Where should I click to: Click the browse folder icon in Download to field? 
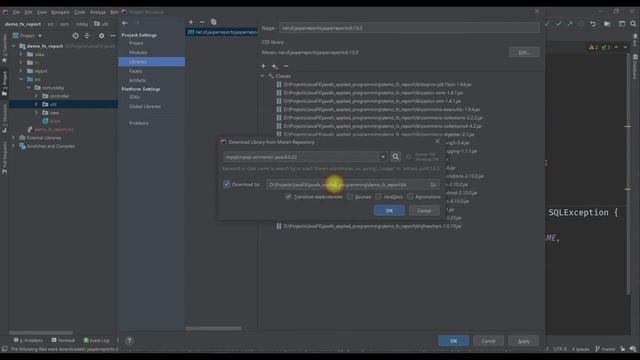tap(433, 185)
